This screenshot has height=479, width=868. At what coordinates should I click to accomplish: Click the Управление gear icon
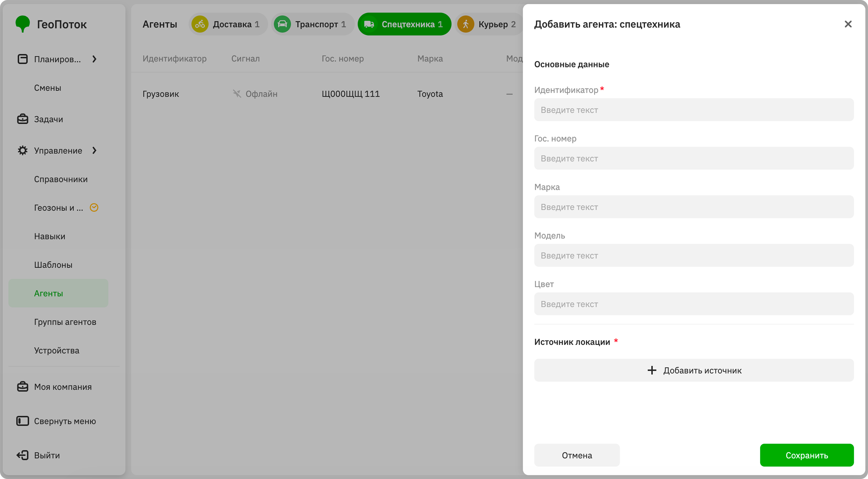[23, 150]
